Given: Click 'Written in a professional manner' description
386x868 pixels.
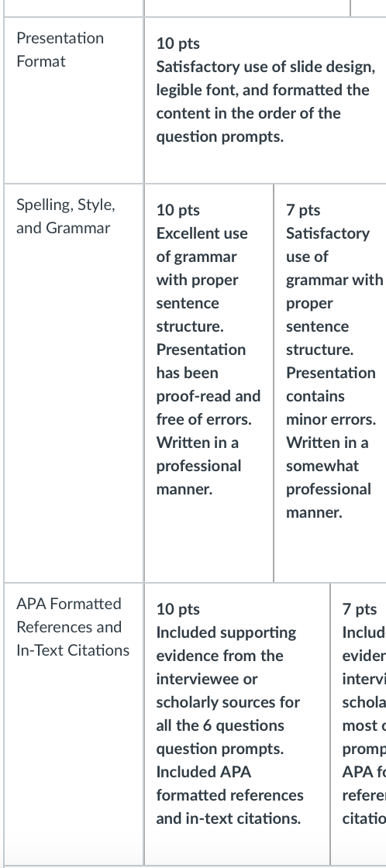Looking at the screenshot, I should pos(198,466).
